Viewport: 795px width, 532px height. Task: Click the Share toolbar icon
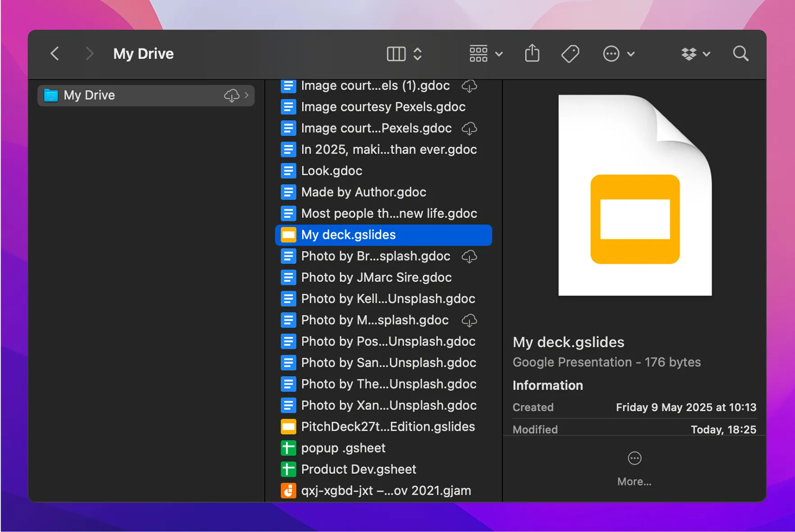point(532,53)
